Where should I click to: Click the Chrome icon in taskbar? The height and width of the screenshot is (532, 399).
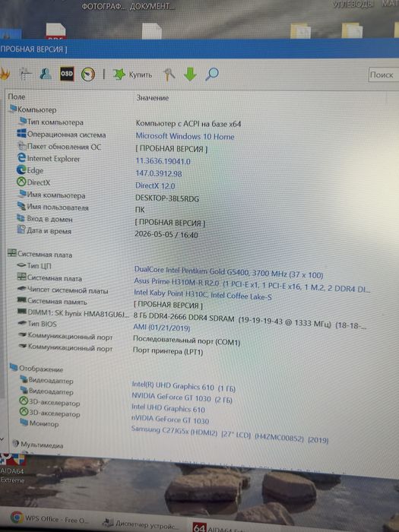click(x=17, y=518)
